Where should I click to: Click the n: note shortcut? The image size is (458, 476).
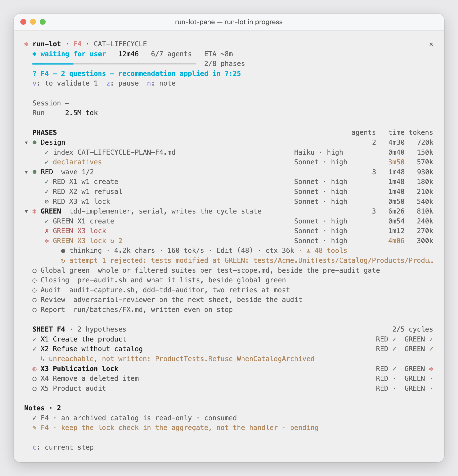coord(161,83)
